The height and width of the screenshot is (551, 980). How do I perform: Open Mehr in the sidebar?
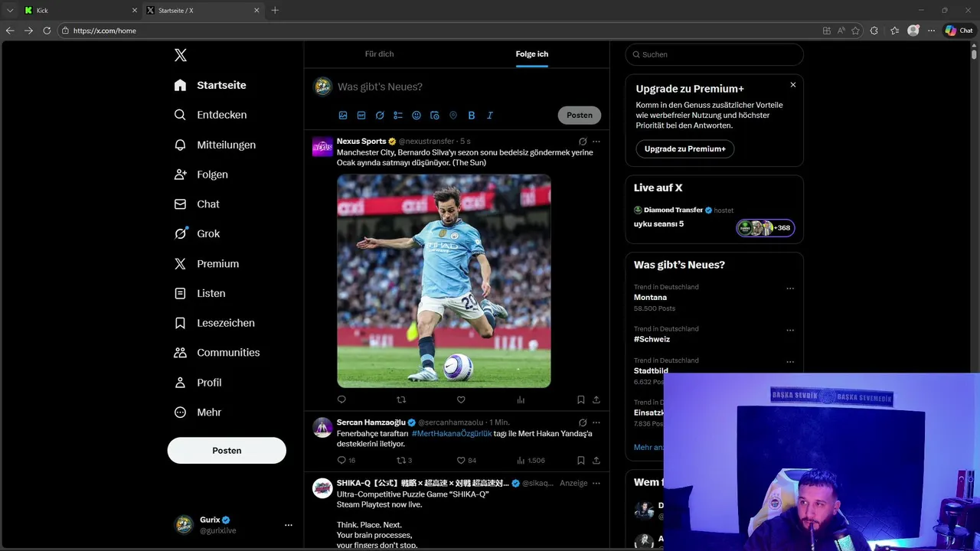pyautogui.click(x=198, y=412)
